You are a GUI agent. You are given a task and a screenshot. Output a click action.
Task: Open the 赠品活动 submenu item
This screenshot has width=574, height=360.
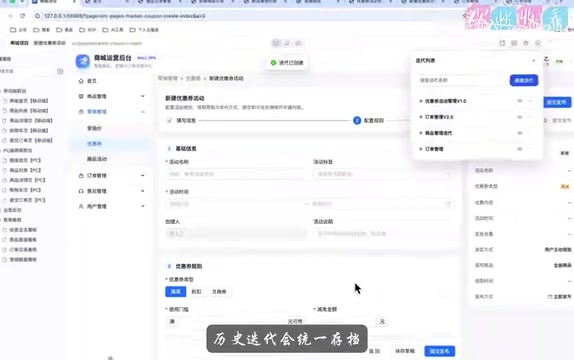(x=97, y=159)
